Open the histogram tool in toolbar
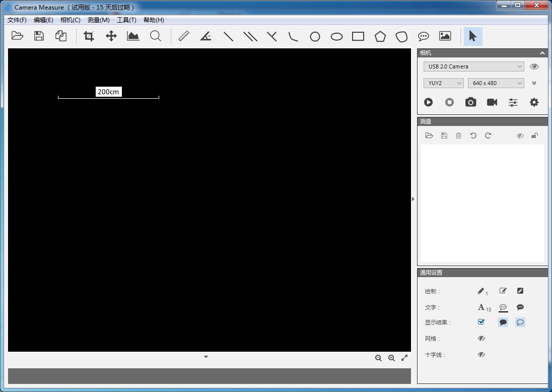 click(133, 36)
